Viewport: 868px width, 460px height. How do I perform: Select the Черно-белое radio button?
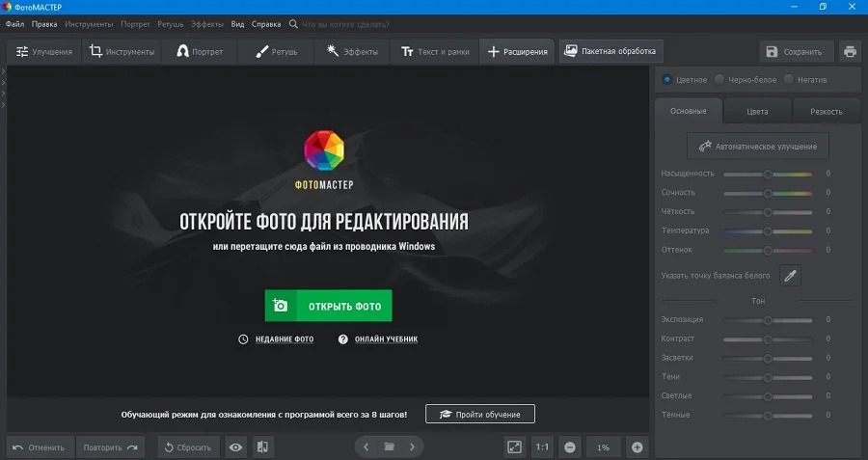[x=719, y=80]
